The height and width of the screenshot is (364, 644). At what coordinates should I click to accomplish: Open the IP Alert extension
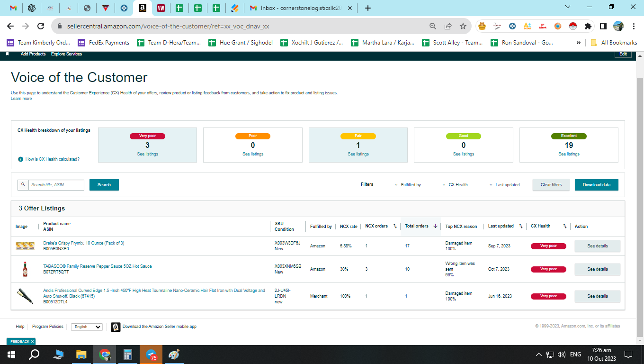click(543, 26)
